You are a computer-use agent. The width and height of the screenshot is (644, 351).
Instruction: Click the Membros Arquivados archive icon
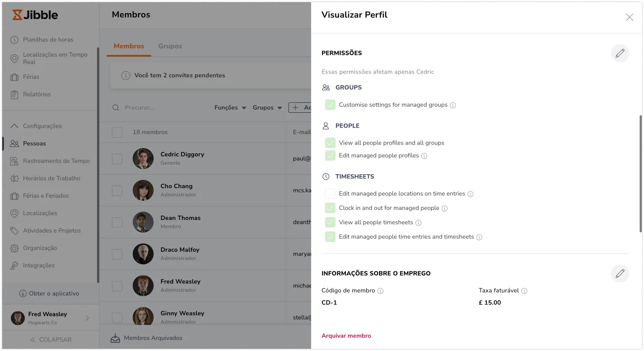click(115, 338)
